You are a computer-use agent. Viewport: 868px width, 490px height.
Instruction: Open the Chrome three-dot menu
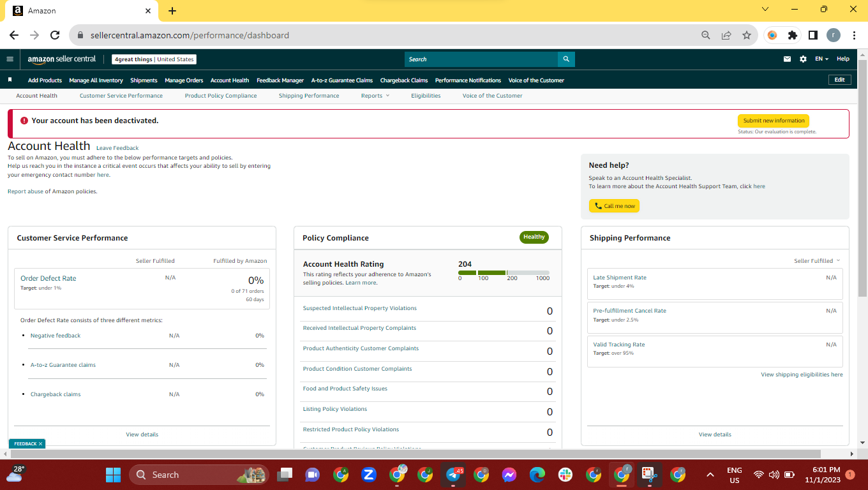[854, 35]
